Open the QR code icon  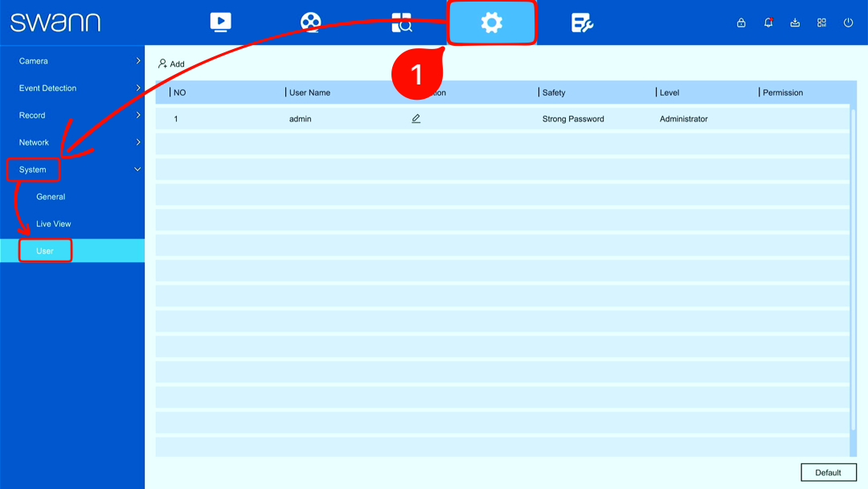(821, 23)
